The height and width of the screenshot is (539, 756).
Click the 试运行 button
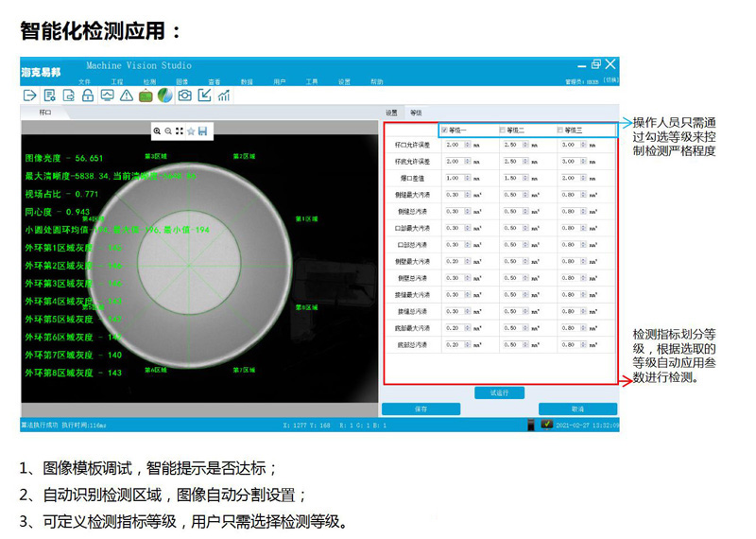499,392
